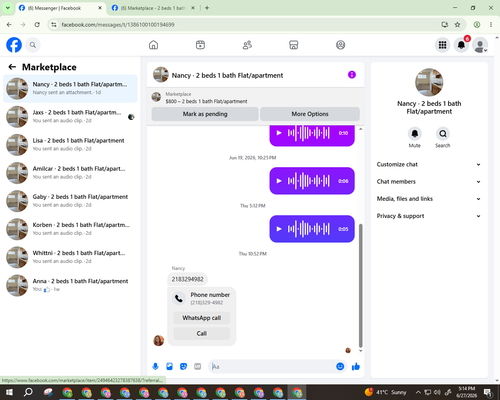This screenshot has width=500, height=400.
Task: Open the Reels video icon
Action: point(200,45)
